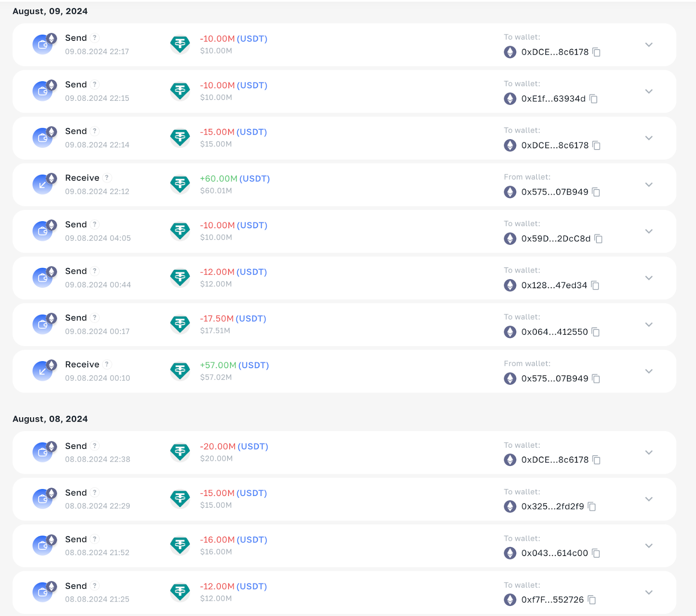Copy address 0xDCE...8c6178 in 22:17 send row
696x616 pixels.
[x=596, y=52]
